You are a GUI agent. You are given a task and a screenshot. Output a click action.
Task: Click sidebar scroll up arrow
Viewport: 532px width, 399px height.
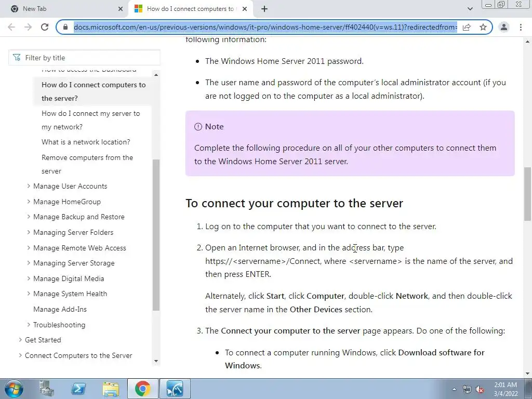[156, 75]
